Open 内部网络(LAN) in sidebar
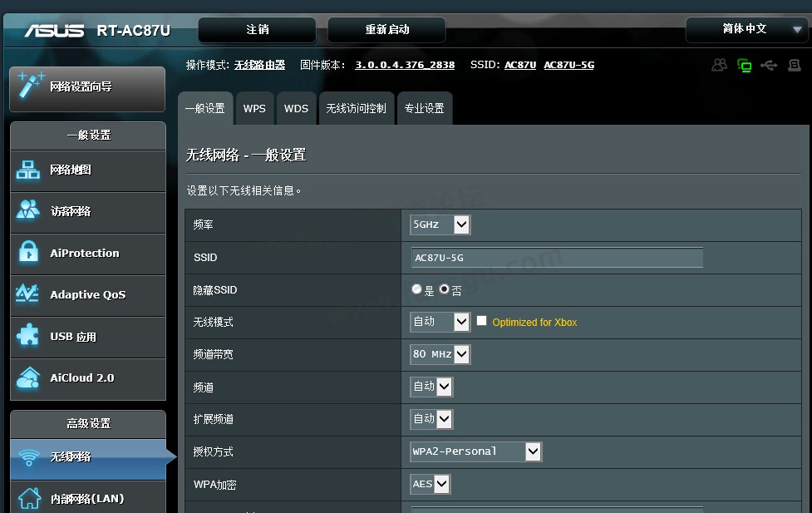812x513 pixels. tap(88, 497)
